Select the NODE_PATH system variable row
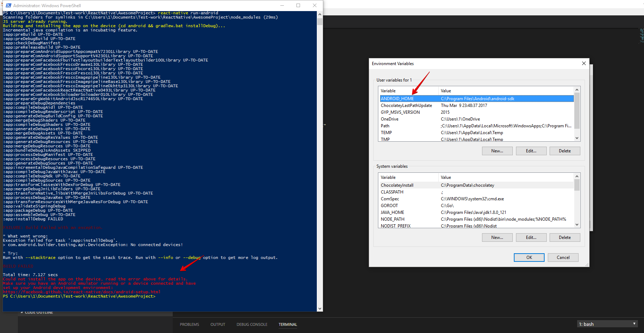This screenshot has height=333, width=644. (477, 219)
